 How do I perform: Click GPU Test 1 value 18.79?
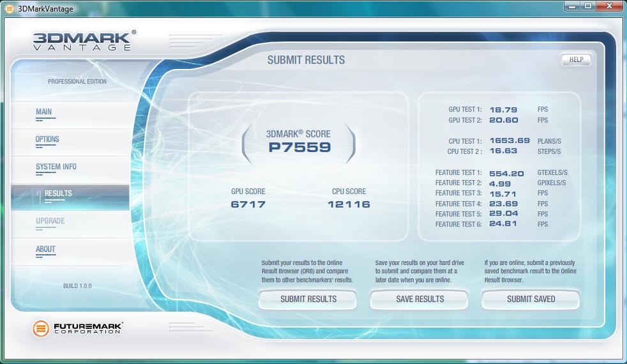click(x=503, y=110)
